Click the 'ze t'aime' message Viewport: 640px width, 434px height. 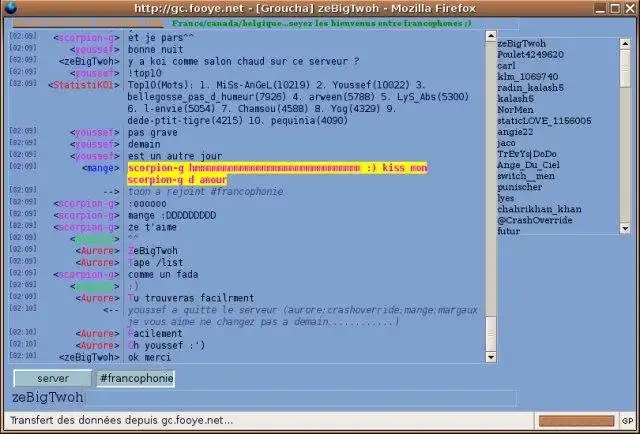click(152, 227)
